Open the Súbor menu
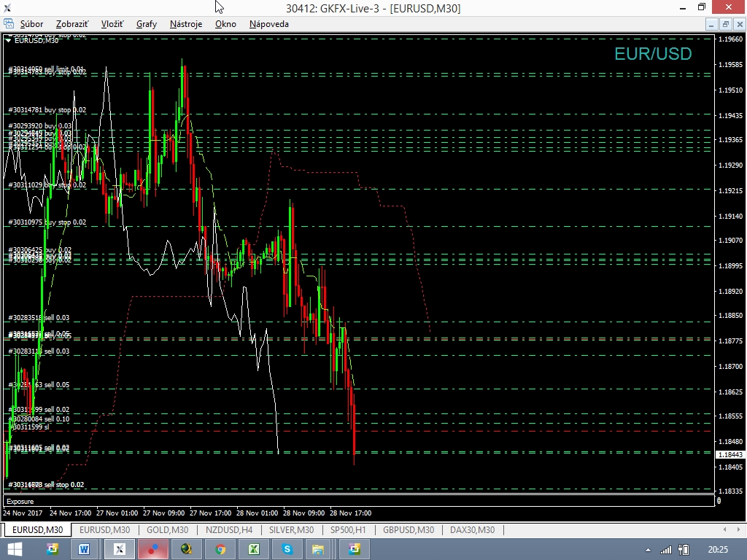This screenshot has height=560, width=747. [x=31, y=24]
